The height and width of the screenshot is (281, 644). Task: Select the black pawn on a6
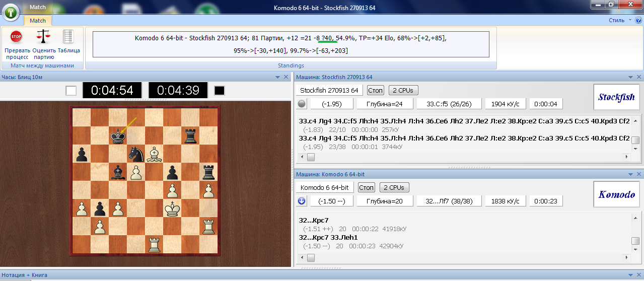coord(82,154)
